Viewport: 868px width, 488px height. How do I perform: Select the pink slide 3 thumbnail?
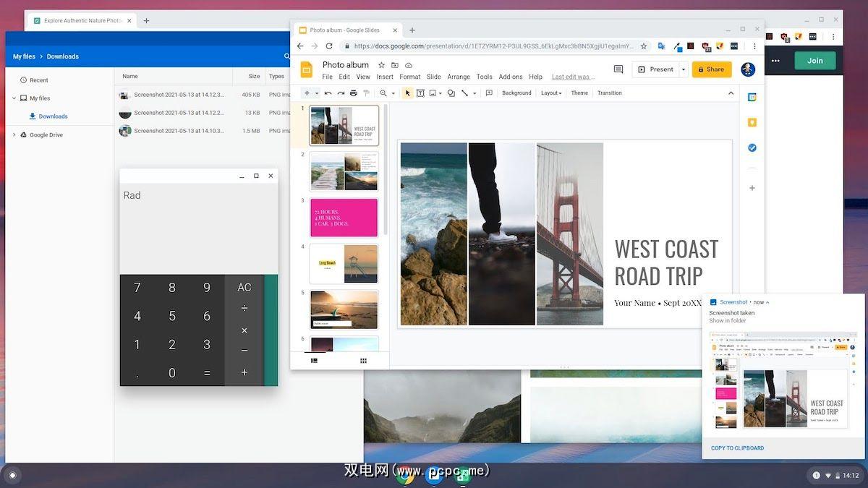(344, 218)
